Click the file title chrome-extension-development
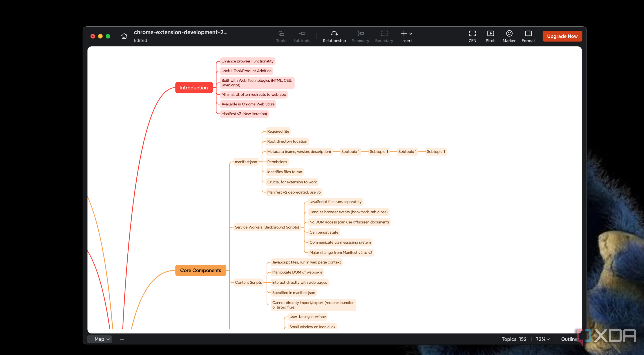 tap(181, 32)
